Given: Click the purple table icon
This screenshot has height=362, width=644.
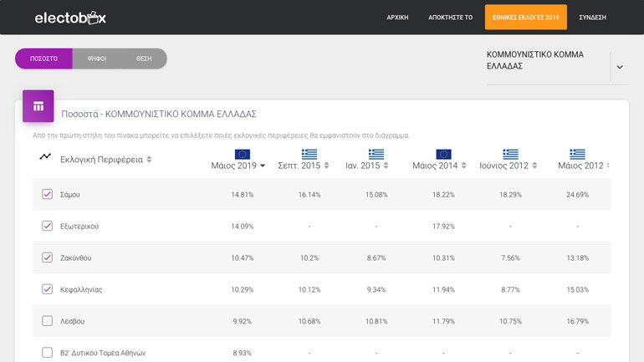Looking at the screenshot, I should click(38, 106).
